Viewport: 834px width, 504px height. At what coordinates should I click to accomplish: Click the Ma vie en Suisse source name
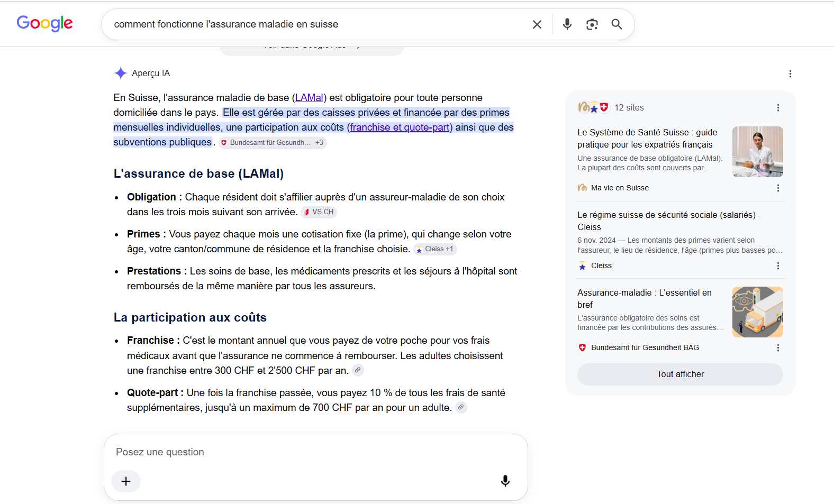[x=620, y=188]
